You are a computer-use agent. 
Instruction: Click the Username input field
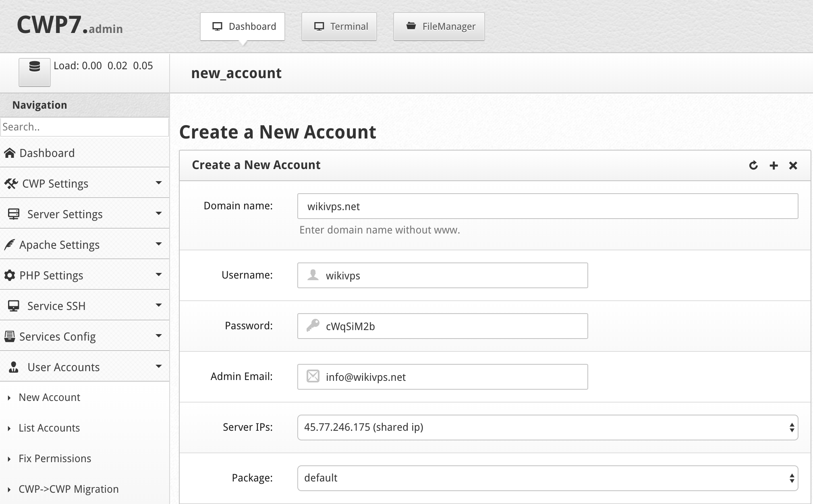pyautogui.click(x=443, y=275)
